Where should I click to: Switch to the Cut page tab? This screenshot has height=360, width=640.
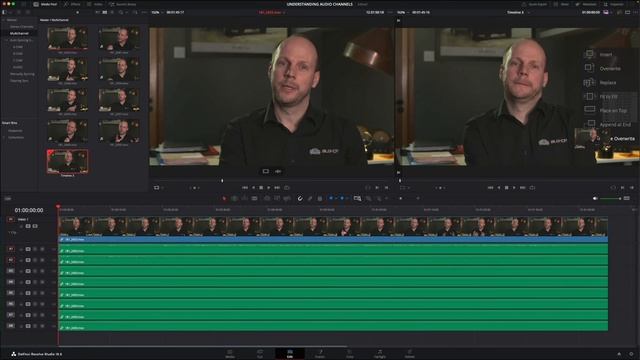pos(260,353)
